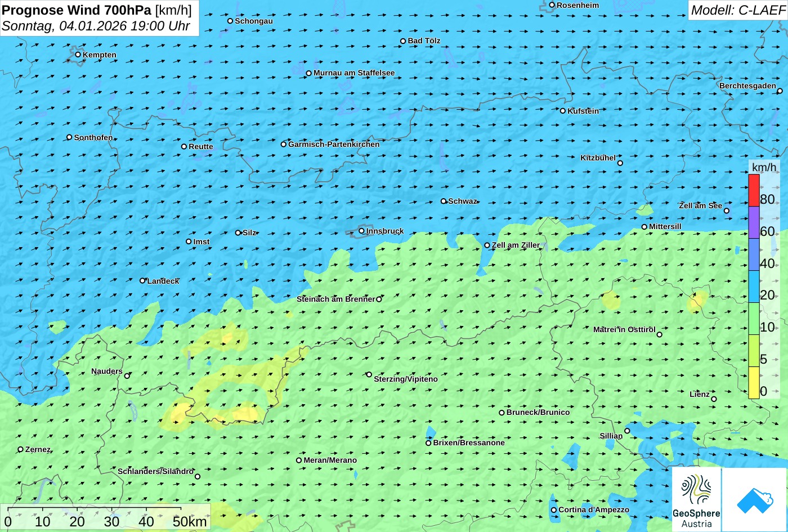
Task: Click the blue cloud app logo
Action: point(754,500)
